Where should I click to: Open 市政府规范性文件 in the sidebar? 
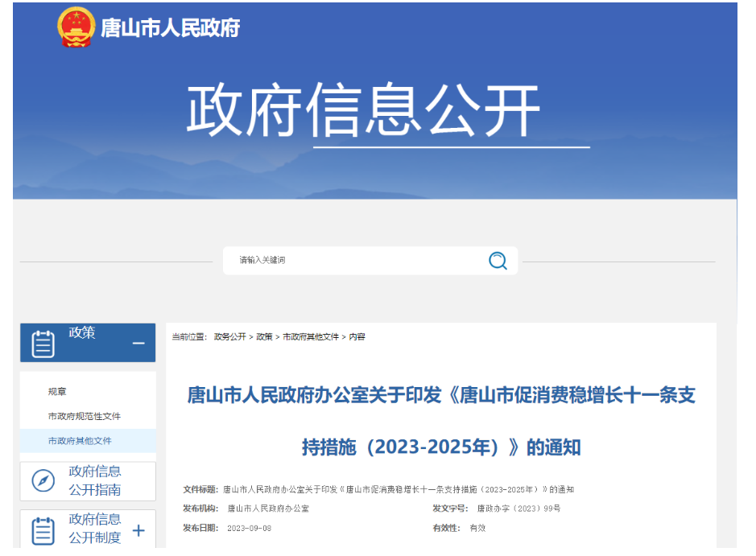pyautogui.click(x=85, y=416)
